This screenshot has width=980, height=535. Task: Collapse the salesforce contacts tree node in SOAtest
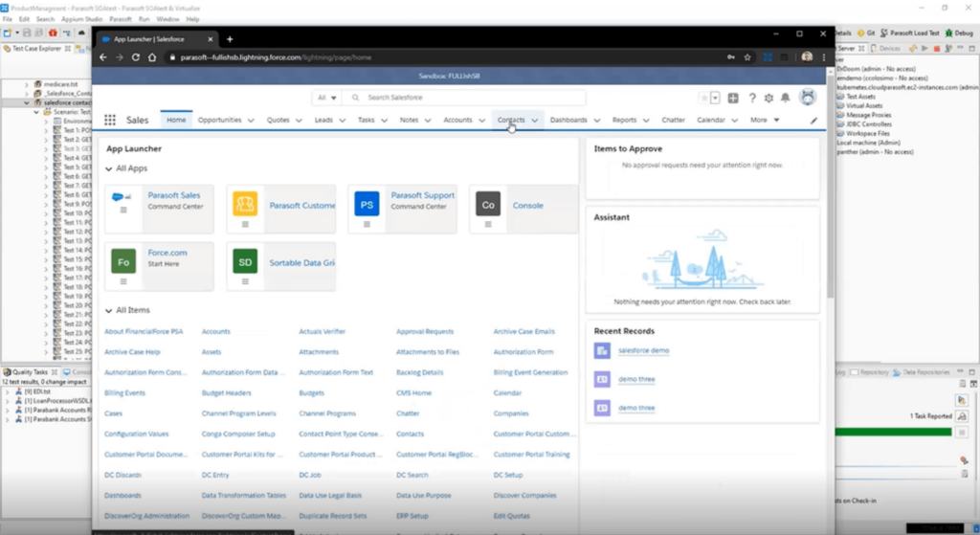point(27,102)
